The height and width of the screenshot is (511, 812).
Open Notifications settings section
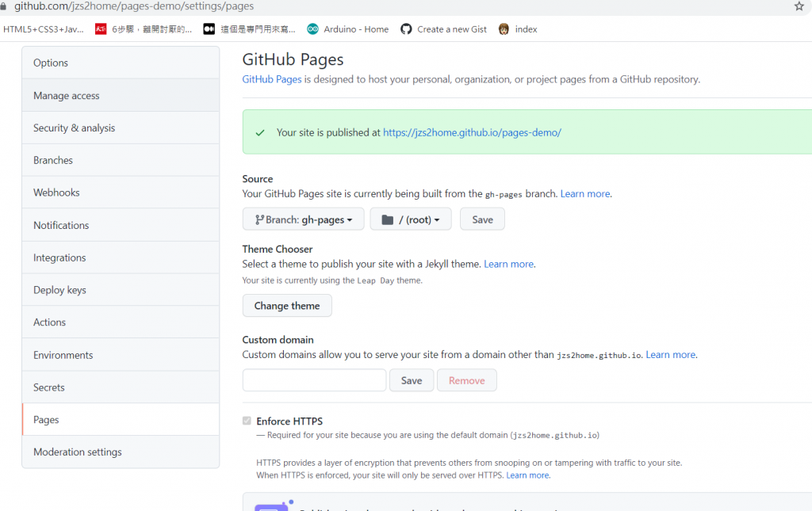(121, 225)
